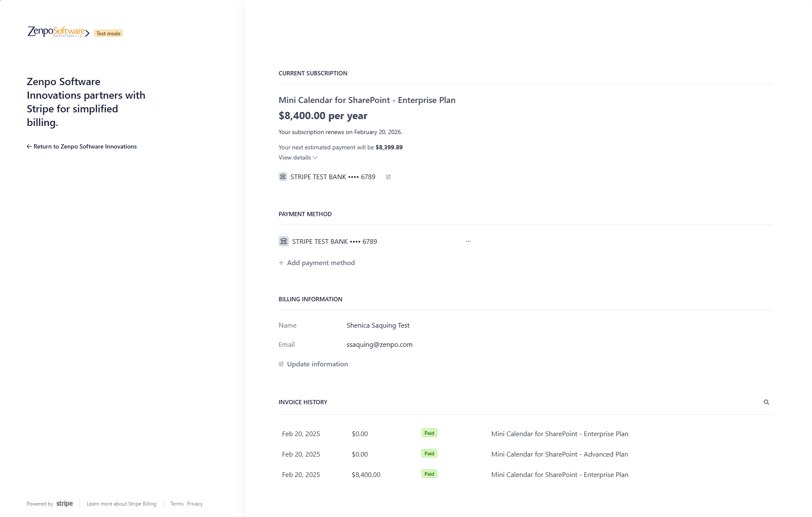
Task: Click the Test mode badge
Action: click(108, 34)
